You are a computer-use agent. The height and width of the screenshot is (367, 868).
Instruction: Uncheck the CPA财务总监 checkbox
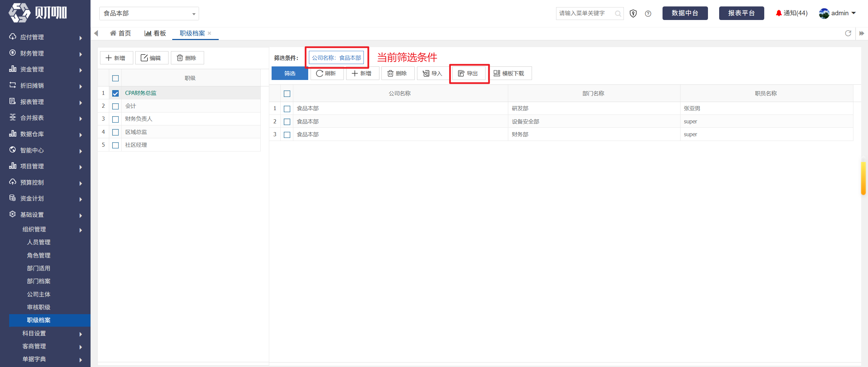point(115,93)
